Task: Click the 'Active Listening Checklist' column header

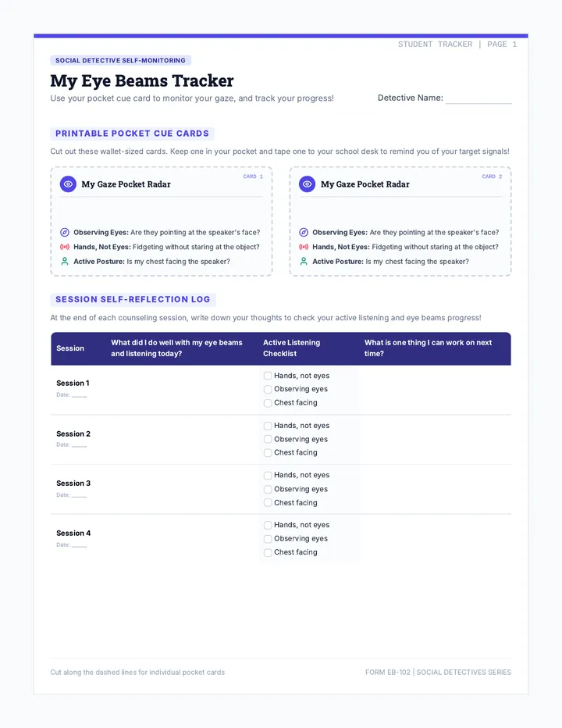Action: (291, 348)
